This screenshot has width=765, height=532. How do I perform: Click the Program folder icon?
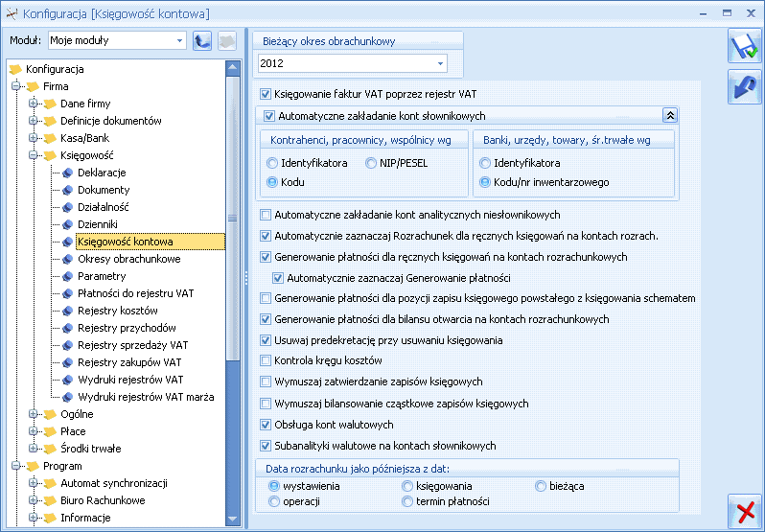tap(33, 466)
